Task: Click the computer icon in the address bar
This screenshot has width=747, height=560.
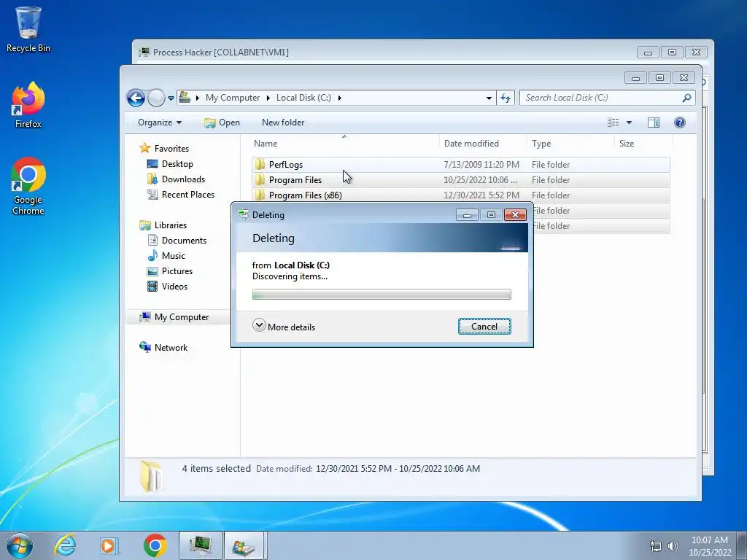Action: pyautogui.click(x=185, y=98)
